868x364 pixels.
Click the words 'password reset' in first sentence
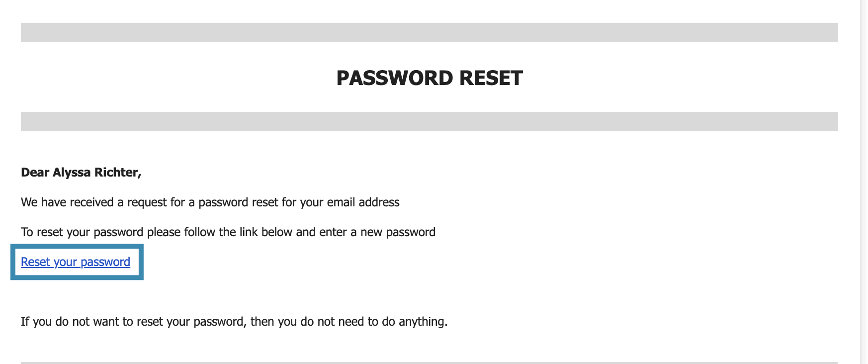pyautogui.click(x=236, y=202)
